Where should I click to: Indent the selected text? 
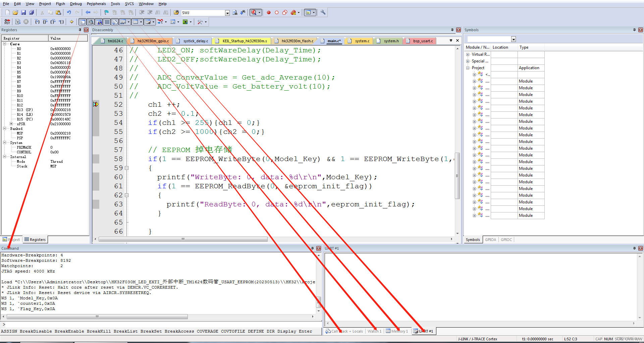click(x=142, y=12)
